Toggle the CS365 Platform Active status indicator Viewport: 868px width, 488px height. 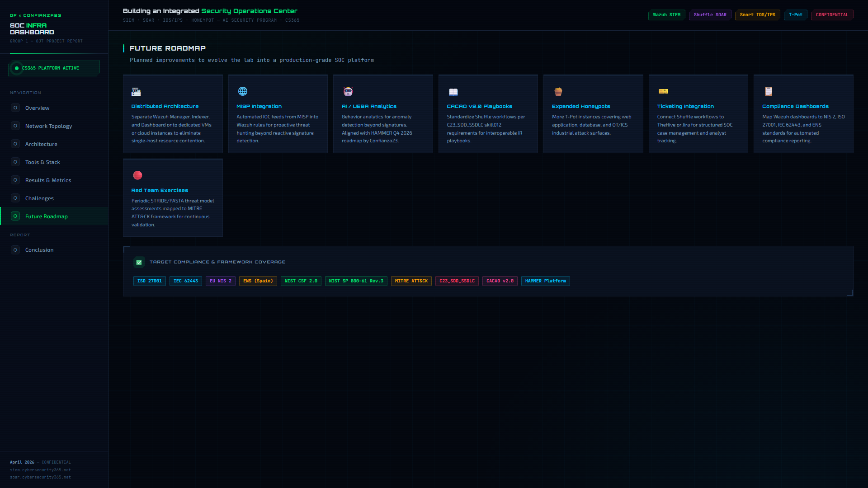click(x=17, y=68)
